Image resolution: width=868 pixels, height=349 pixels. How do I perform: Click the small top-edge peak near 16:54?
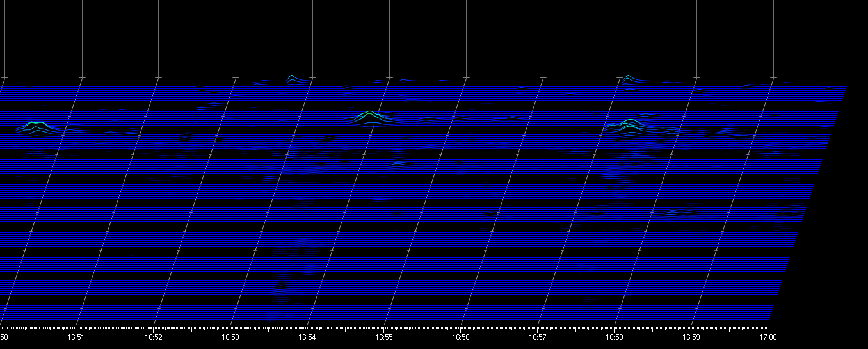(292, 79)
